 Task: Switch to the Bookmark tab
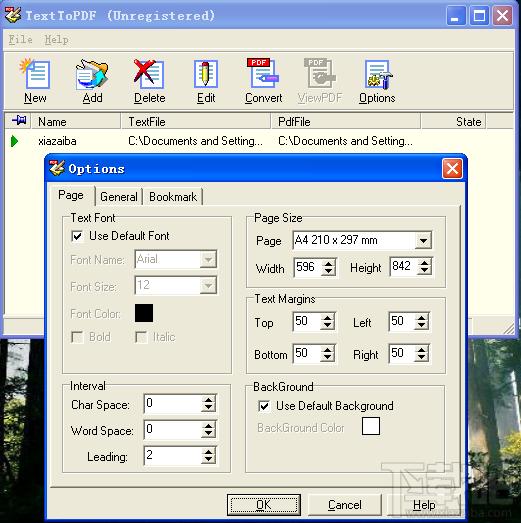[173, 197]
